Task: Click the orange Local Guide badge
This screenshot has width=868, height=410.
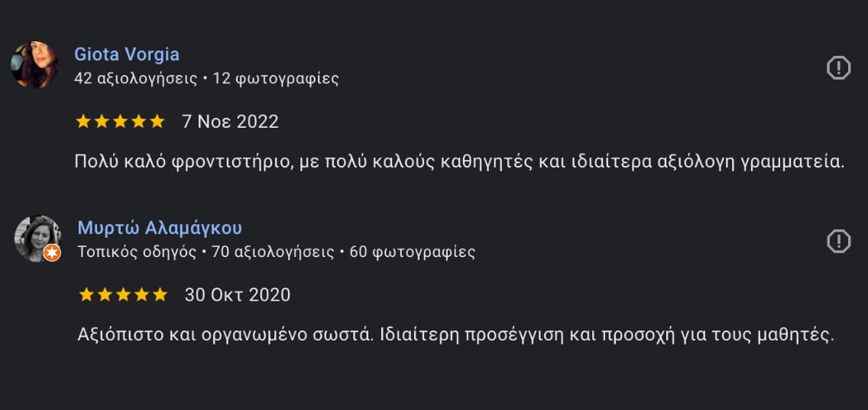Action: click(52, 252)
